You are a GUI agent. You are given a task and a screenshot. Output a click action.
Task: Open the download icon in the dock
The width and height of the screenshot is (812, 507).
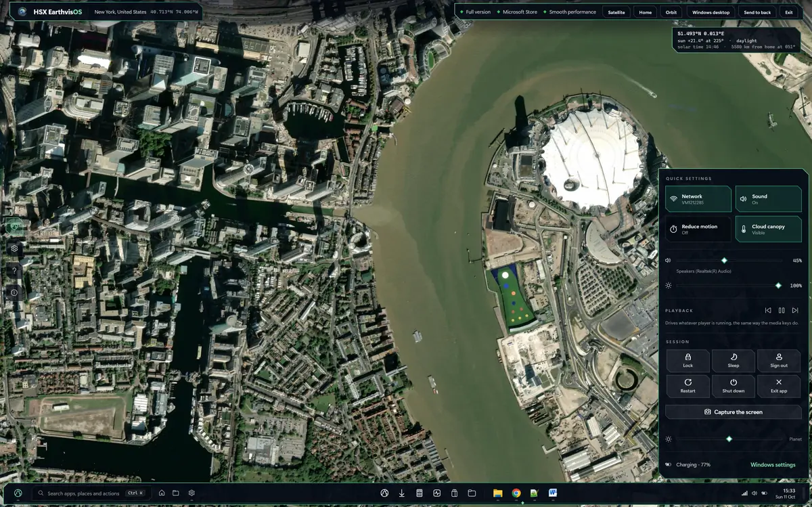coord(402,493)
